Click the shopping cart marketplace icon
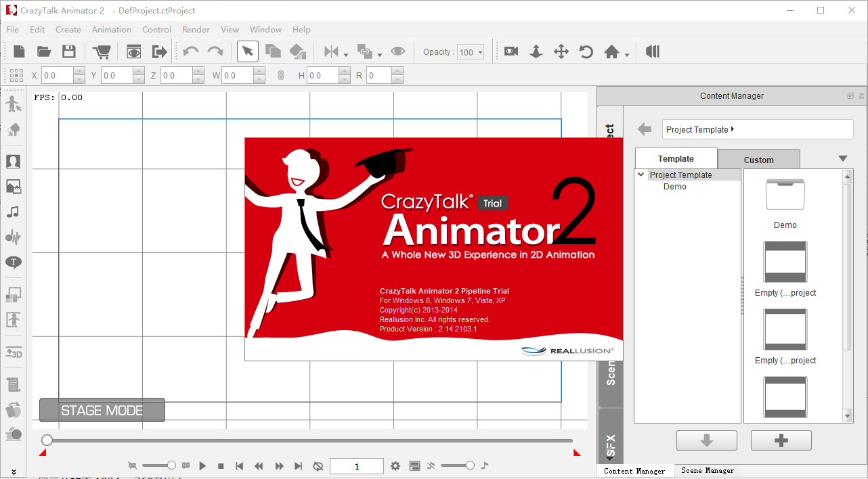 point(102,52)
